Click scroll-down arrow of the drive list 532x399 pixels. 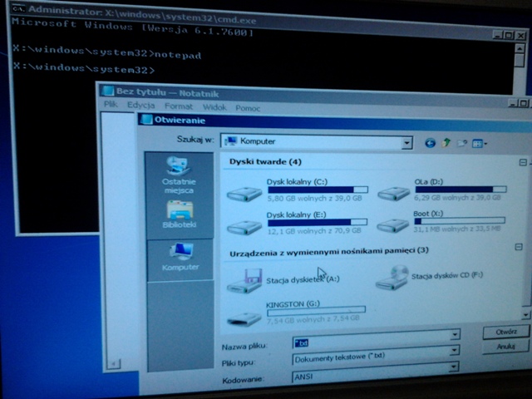click(x=525, y=315)
